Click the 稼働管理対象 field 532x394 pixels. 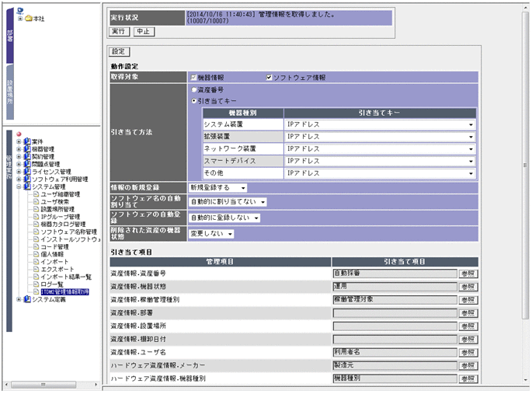395,300
